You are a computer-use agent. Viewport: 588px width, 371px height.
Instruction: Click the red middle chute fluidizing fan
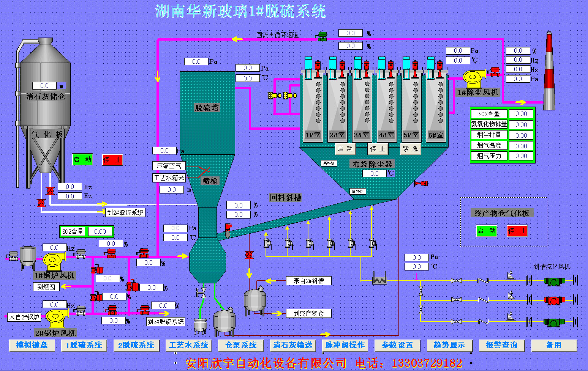tap(554, 300)
